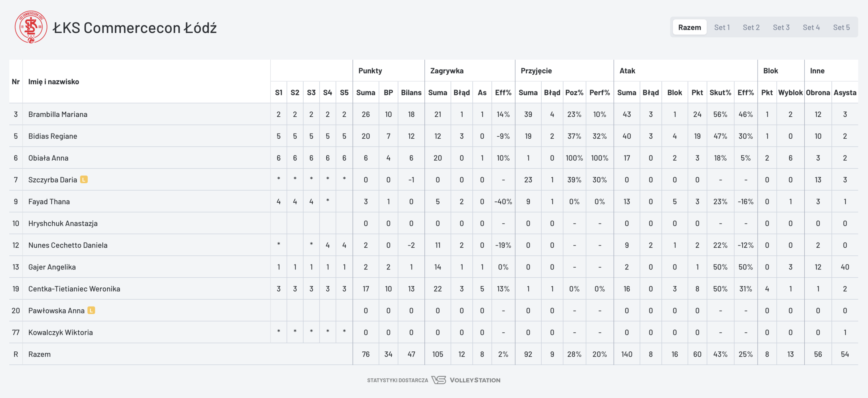The height and width of the screenshot is (398, 868).
Task: Switch to Set 4 tab
Action: coord(811,27)
